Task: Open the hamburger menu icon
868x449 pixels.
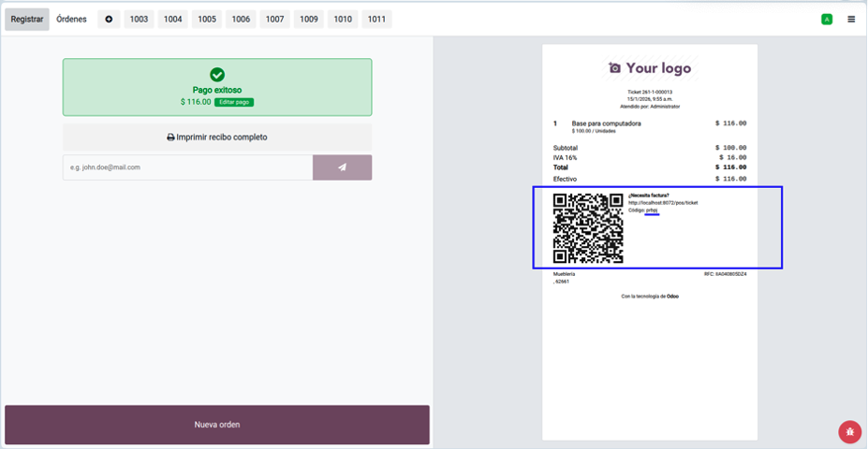Action: 851,20
